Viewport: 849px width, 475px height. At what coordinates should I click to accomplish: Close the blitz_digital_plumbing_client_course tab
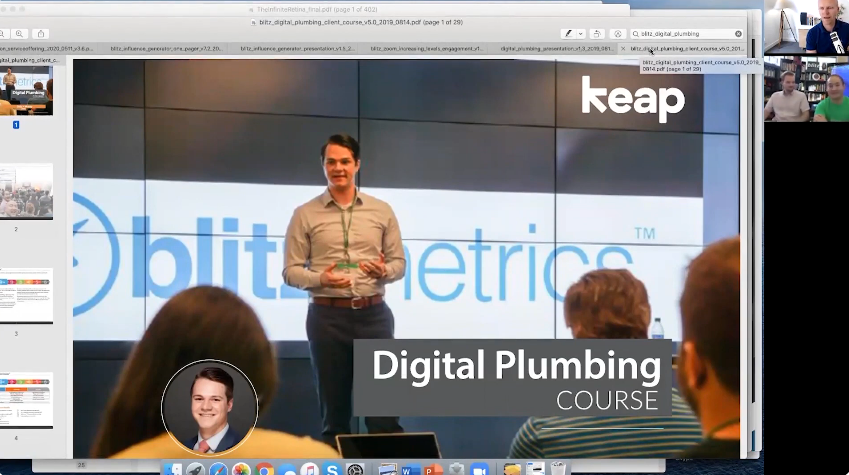coord(623,49)
